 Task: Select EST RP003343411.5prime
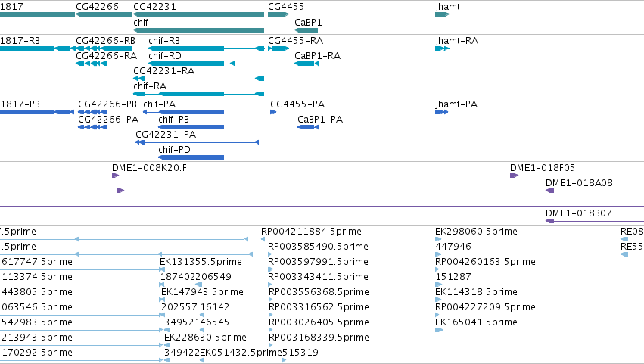pyautogui.click(x=318, y=277)
